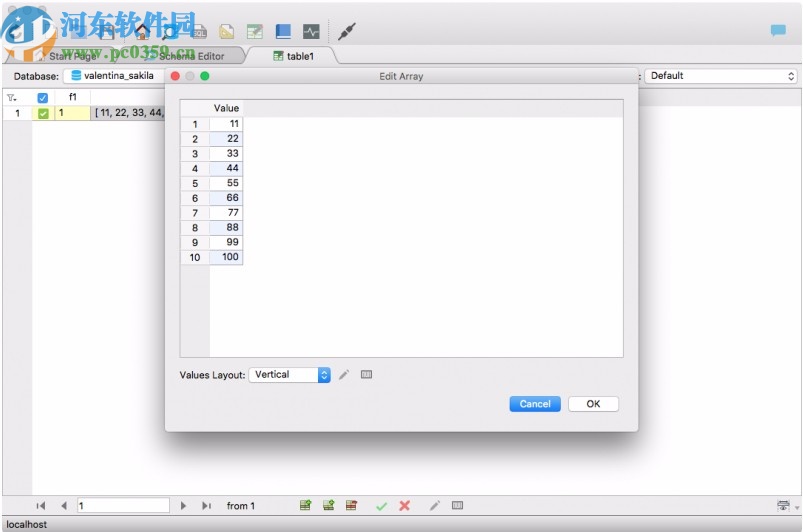This screenshot has width=803, height=532.
Task: Open the activity monitor toolbar icon
Action: pyautogui.click(x=311, y=32)
